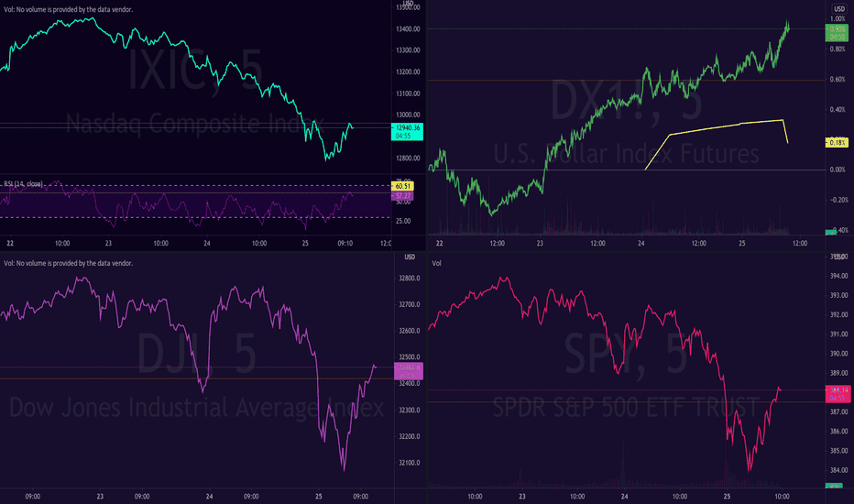Screen dimensions: 854x504
Task: Click 1.00% on Dollar Index axis
Action: tap(838, 19)
